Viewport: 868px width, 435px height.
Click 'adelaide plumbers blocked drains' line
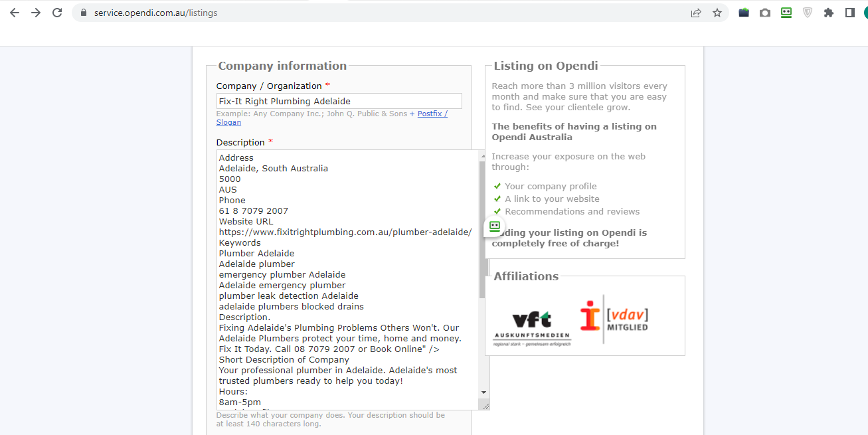pyautogui.click(x=292, y=306)
